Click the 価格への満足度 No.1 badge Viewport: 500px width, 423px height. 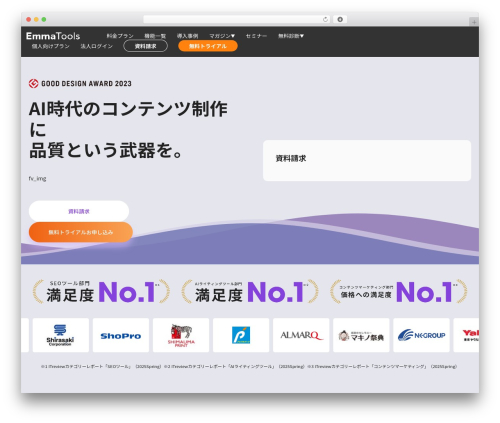coord(399,292)
